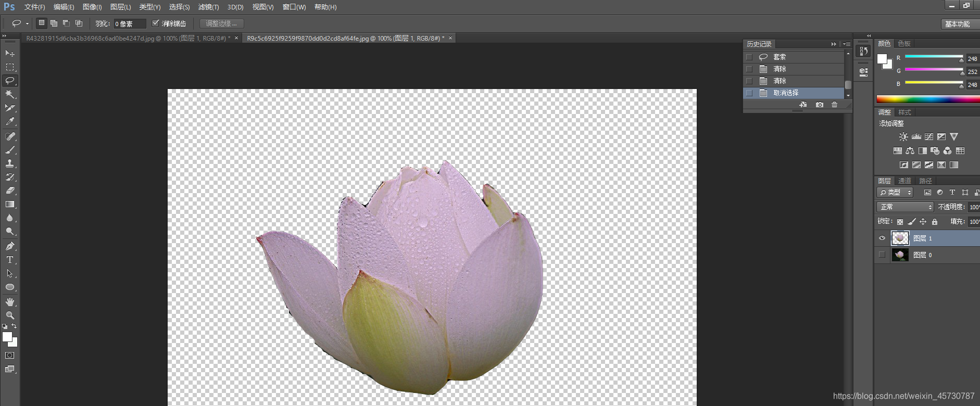Select the Gradient tool
The image size is (980, 406).
click(x=10, y=205)
